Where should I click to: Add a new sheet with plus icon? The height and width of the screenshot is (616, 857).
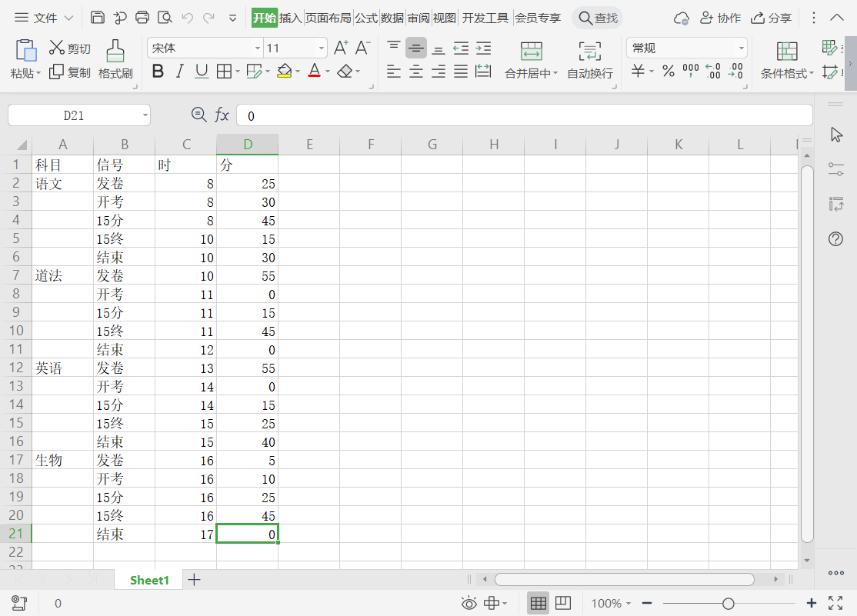195,580
